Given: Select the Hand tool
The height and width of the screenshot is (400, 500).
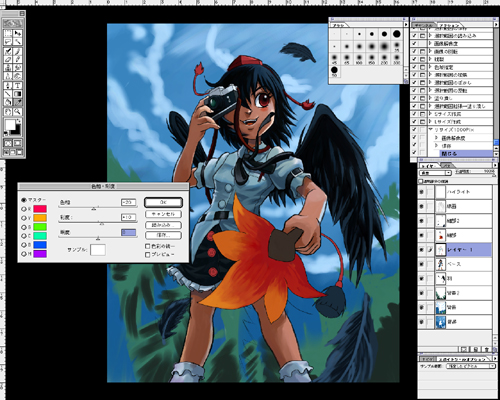Looking at the screenshot, I should click(8, 112).
